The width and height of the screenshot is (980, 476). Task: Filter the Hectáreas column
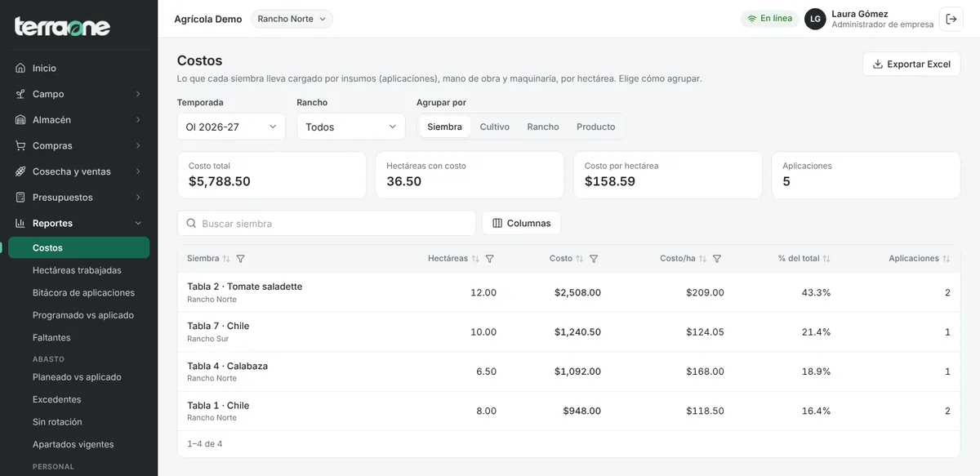(x=489, y=259)
